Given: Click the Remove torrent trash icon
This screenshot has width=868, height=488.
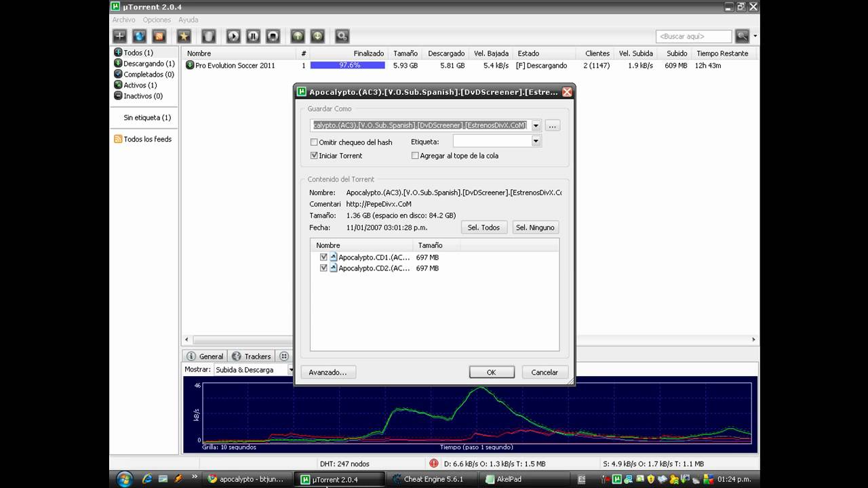Looking at the screenshot, I should point(209,36).
